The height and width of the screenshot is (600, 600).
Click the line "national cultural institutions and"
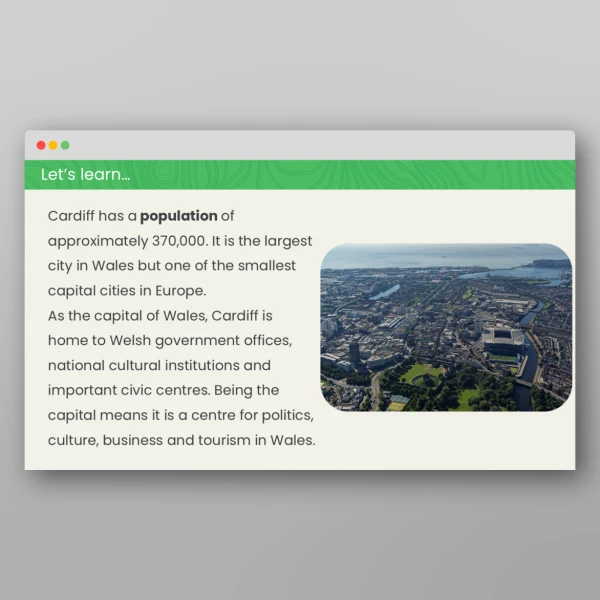(x=159, y=365)
